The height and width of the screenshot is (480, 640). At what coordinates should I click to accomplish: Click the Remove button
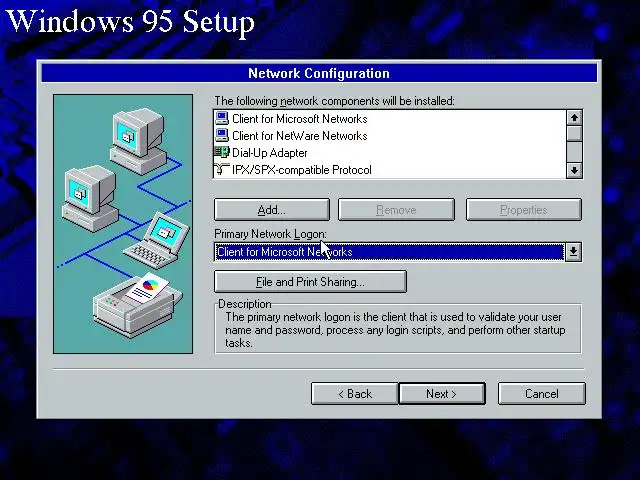396,210
